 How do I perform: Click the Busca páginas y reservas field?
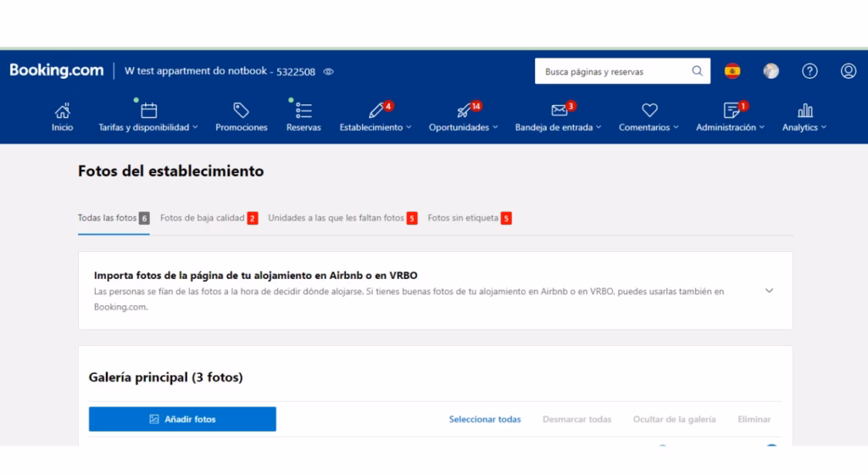point(612,72)
